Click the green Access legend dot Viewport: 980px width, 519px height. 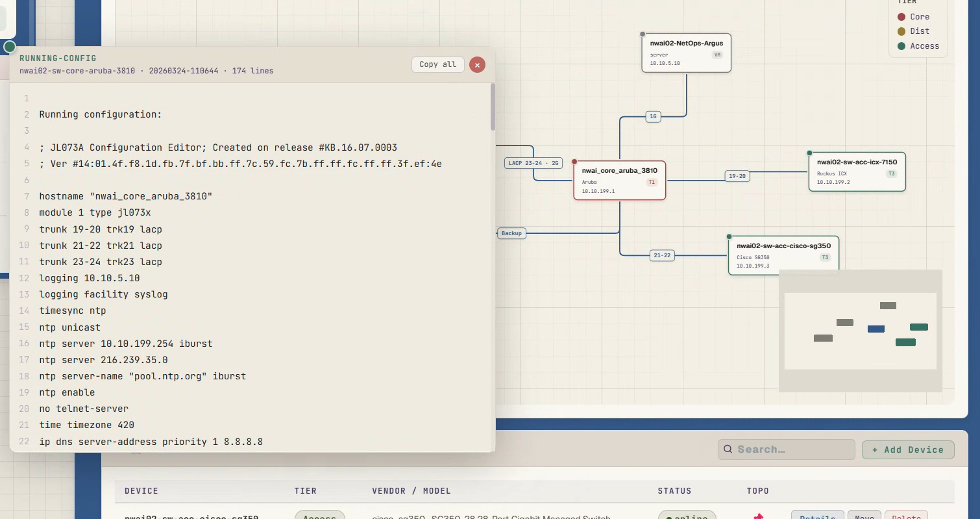(901, 45)
